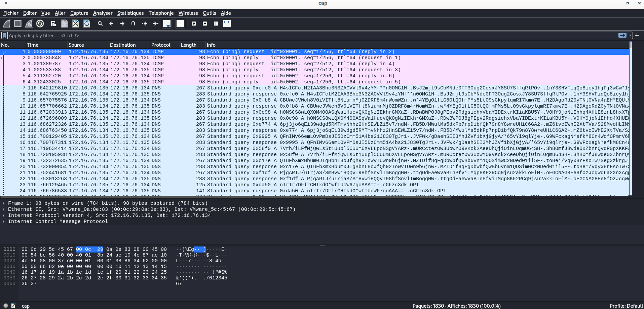Open capture options gear icon
Viewport: 644px width, 309px height.
click(40, 24)
